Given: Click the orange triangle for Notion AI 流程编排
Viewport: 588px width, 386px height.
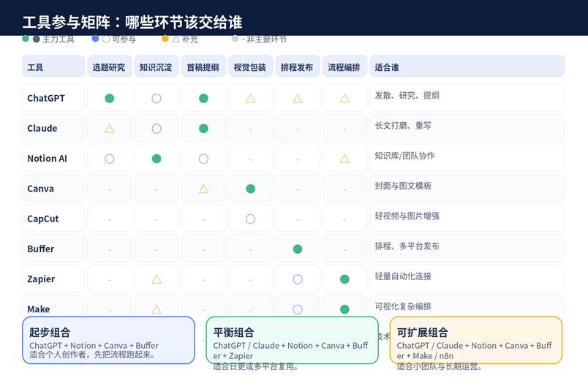Looking at the screenshot, I should tap(344, 159).
